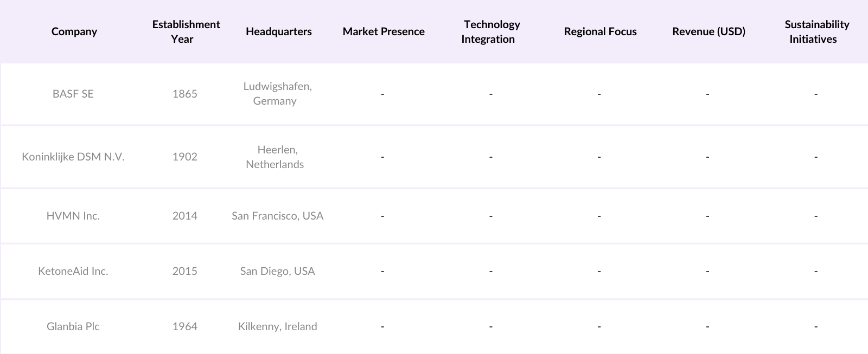This screenshot has width=868, height=354.
Task: Click the HVMN Inc. company name
Action: point(73,216)
